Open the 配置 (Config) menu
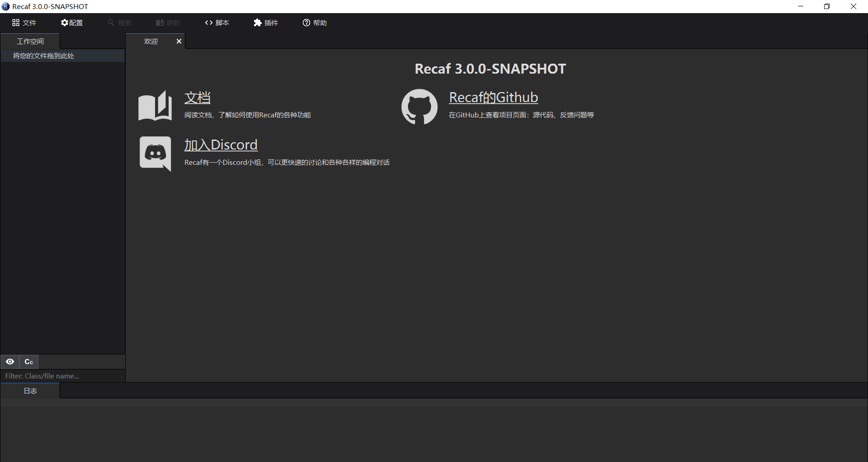868x462 pixels. click(72, 23)
